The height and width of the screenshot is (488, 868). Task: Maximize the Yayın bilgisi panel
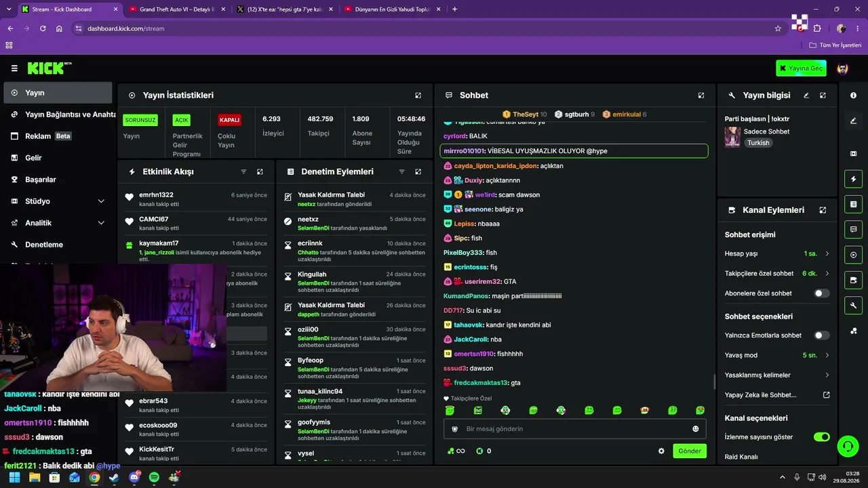[x=823, y=96]
